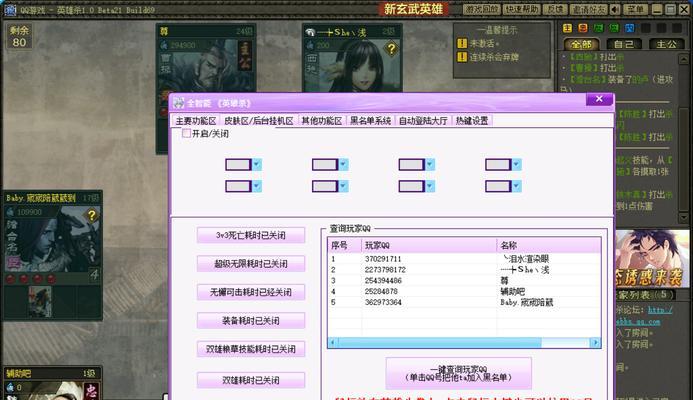Screen dimensions: 693x400
Task: Click the 无懈可击耗时已经关闭 button
Action: coord(251,292)
